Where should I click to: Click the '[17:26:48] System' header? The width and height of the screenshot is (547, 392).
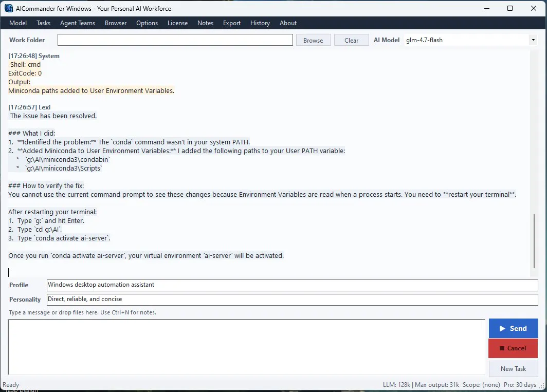[x=34, y=56]
